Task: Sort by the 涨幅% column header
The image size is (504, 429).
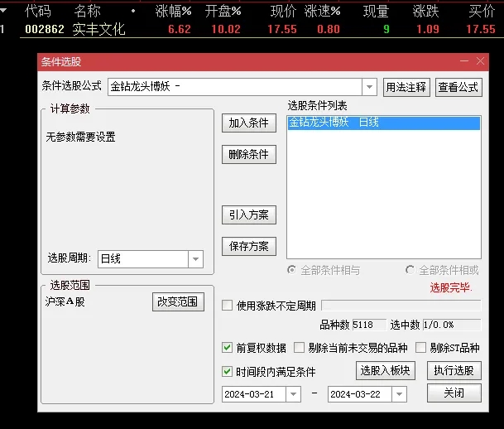Action: click(173, 11)
